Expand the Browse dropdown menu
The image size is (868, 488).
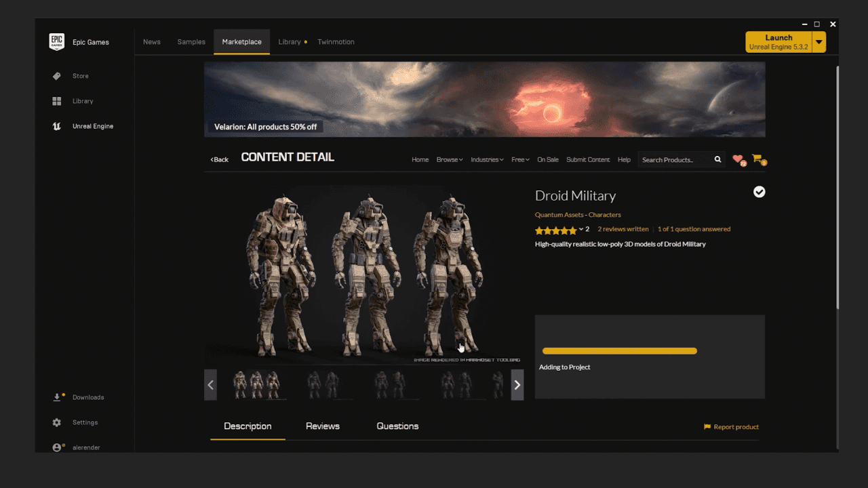tap(450, 160)
